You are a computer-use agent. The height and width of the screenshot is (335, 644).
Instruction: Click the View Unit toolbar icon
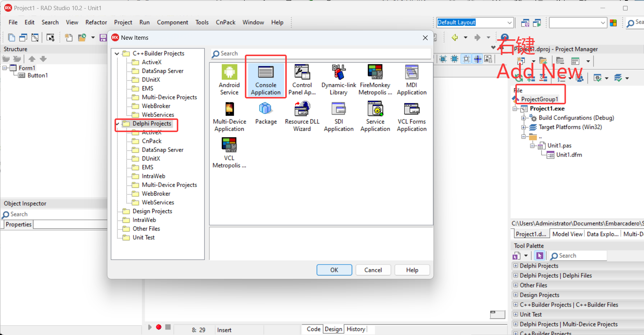click(23, 37)
